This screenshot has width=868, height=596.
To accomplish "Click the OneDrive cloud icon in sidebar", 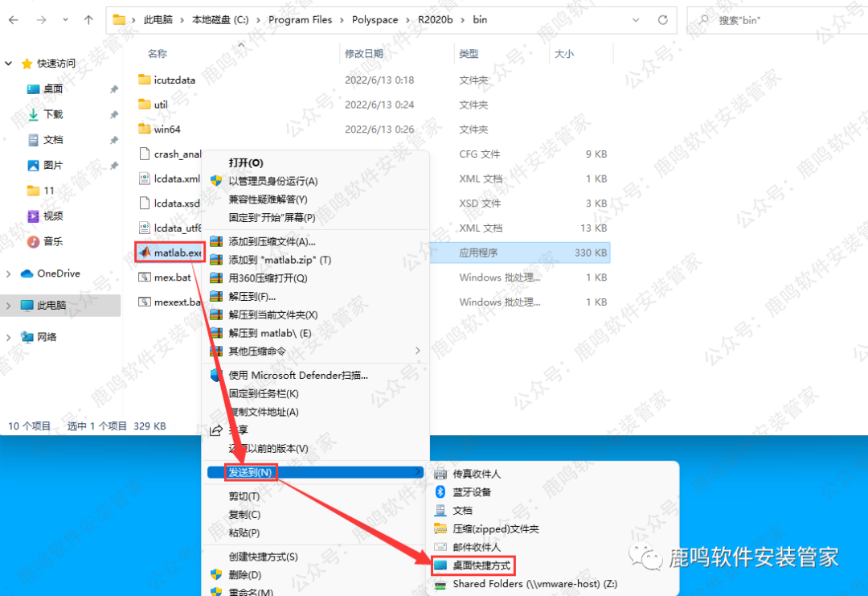I will pos(27,273).
